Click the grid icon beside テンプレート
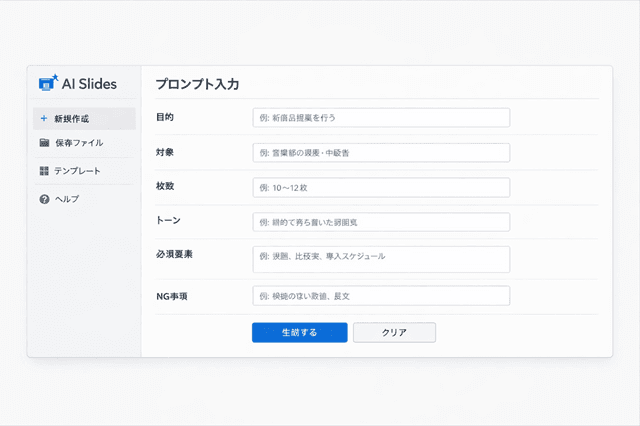 (x=44, y=171)
